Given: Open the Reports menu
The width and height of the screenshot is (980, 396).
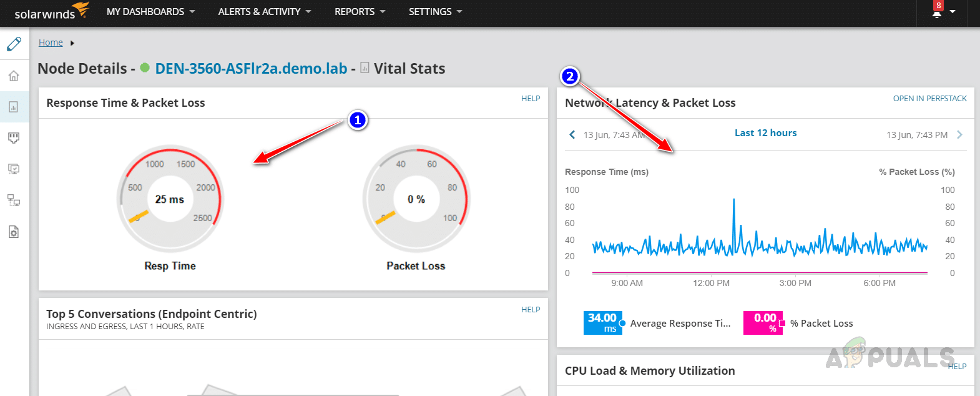Looking at the screenshot, I should click(360, 12).
